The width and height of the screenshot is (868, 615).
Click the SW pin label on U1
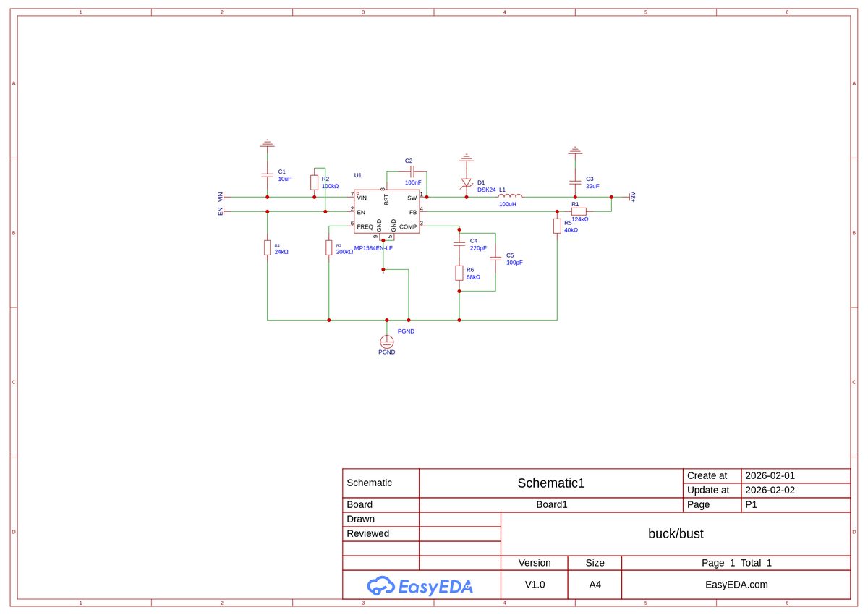pos(412,198)
